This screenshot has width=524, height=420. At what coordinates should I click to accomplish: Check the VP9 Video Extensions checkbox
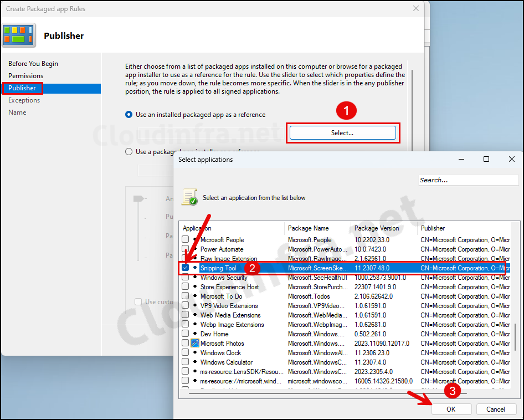pyautogui.click(x=185, y=305)
